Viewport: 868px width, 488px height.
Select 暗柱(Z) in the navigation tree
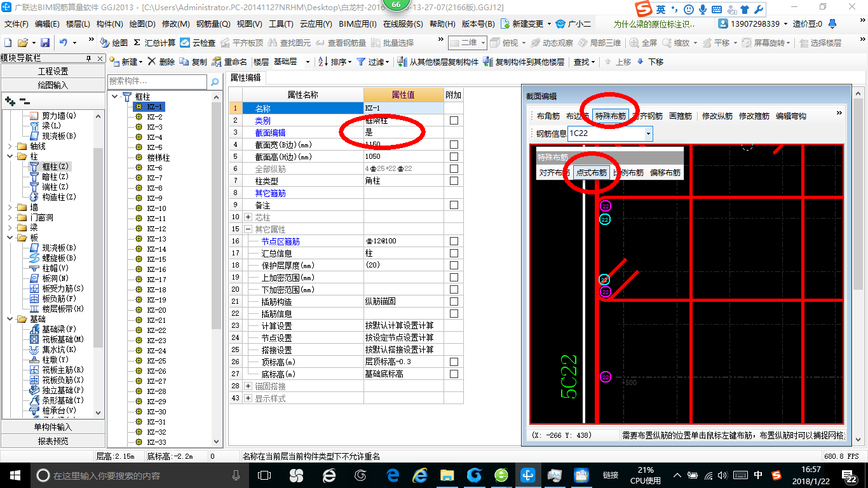[55, 177]
